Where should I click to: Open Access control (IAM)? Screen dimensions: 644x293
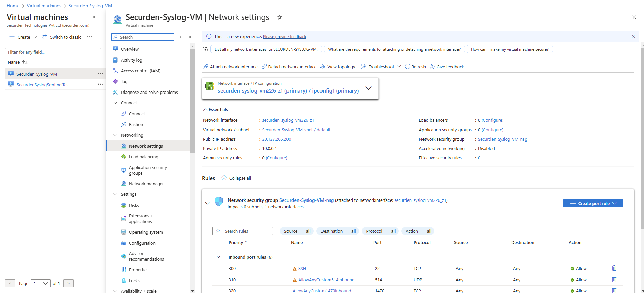point(140,71)
